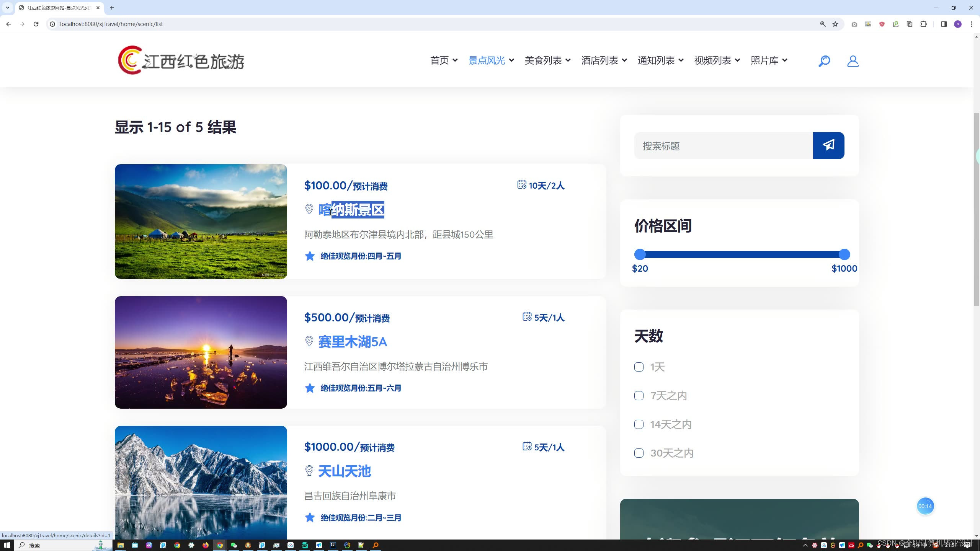The image size is (980, 551).
Task: Open the browser extensions puzzle icon
Action: [x=923, y=24]
